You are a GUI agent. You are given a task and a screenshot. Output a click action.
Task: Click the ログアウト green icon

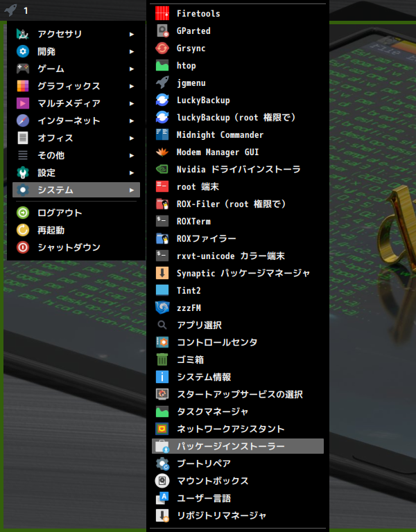pyautogui.click(x=23, y=213)
